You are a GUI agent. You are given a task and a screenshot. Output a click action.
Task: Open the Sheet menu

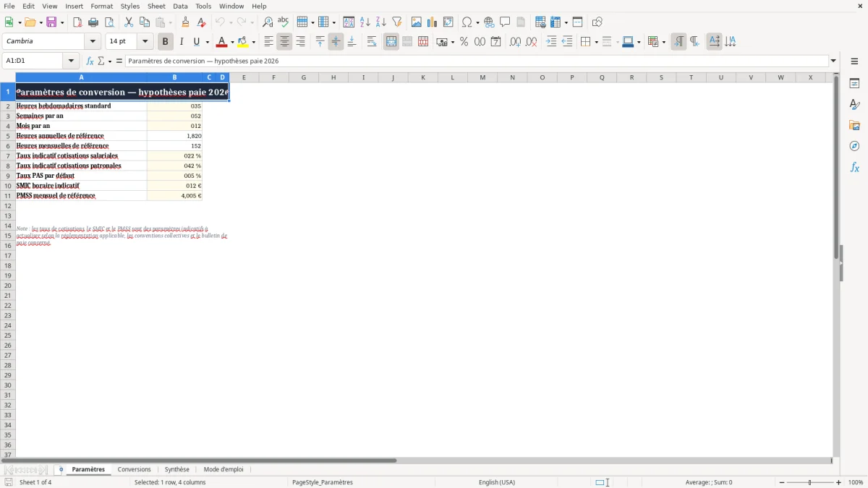156,7
